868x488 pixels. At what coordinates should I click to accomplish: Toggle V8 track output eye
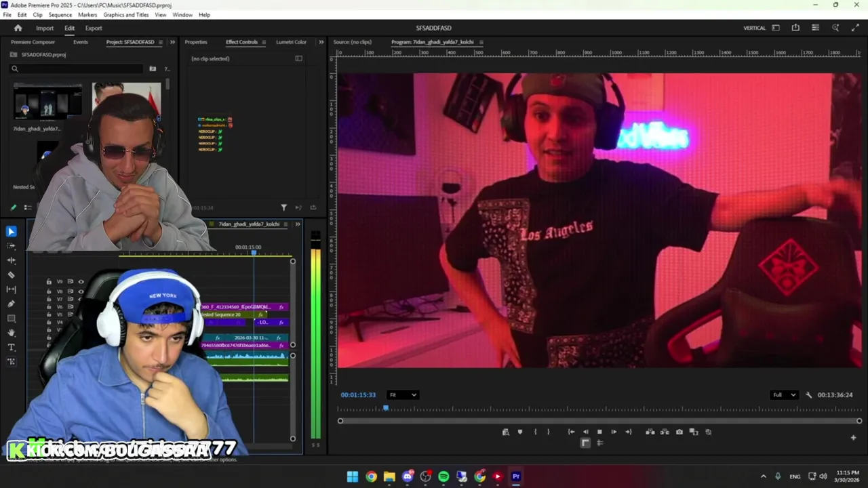point(81,291)
